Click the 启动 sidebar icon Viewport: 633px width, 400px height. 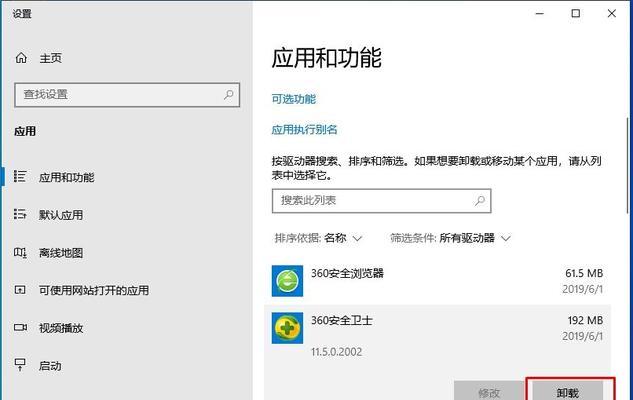(20, 365)
